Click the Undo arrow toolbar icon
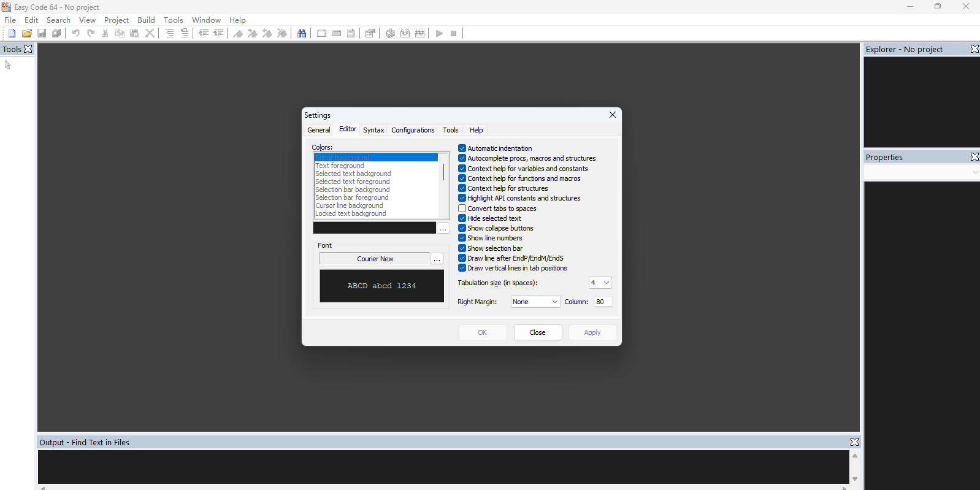Viewport: 980px width, 490px height. tap(75, 33)
